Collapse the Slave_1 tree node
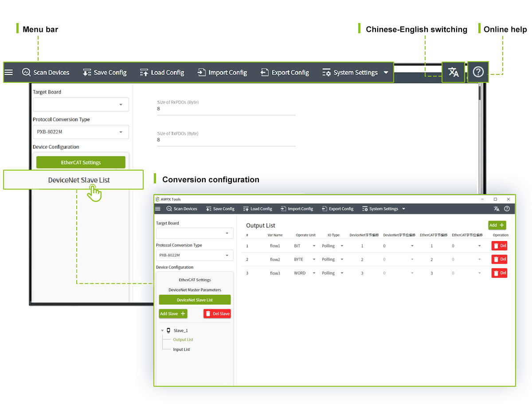 (162, 330)
